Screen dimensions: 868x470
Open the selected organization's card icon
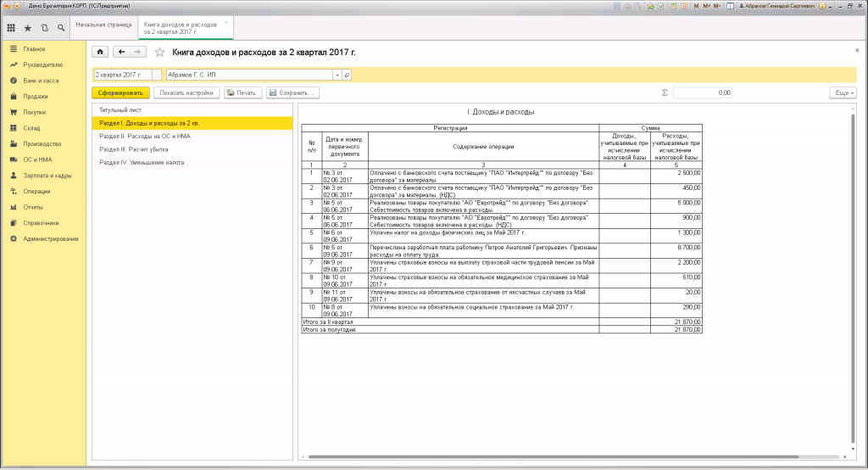click(x=347, y=75)
